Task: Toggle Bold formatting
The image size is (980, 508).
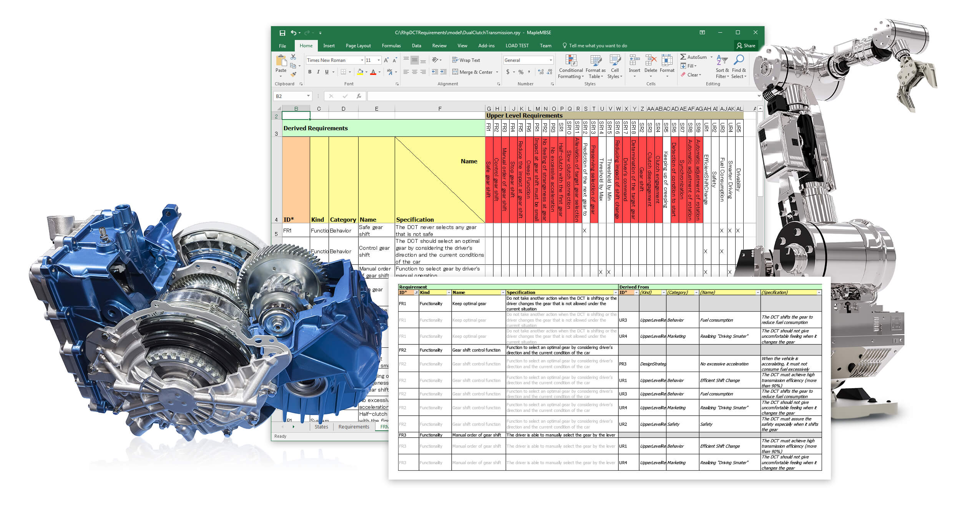Action: click(x=310, y=72)
